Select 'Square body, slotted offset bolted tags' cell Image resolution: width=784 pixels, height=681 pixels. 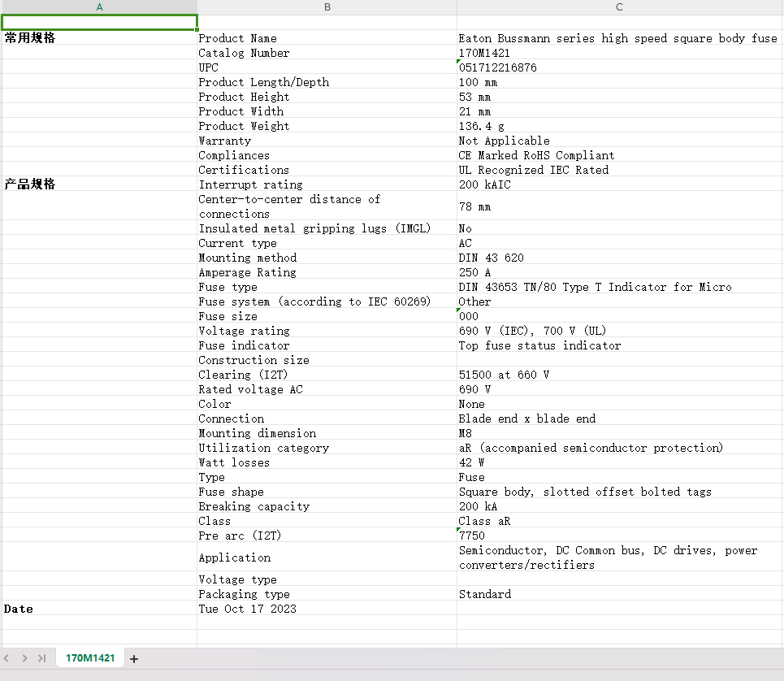tap(620, 492)
